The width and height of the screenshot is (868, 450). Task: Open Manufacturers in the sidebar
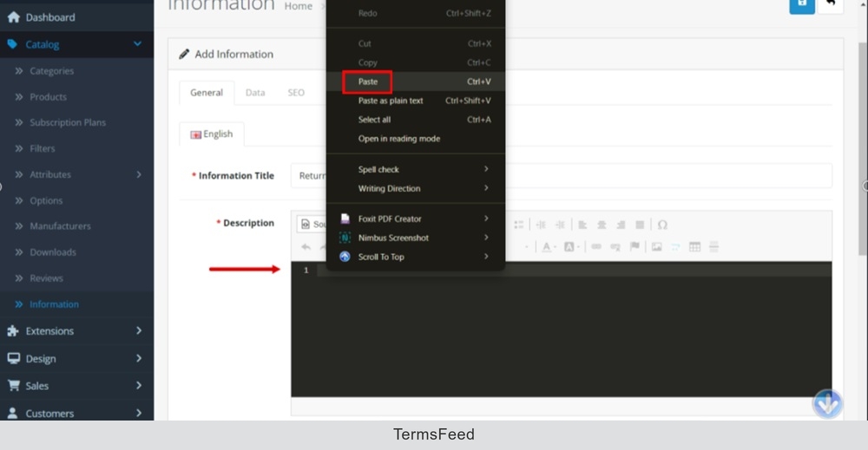[x=60, y=226]
